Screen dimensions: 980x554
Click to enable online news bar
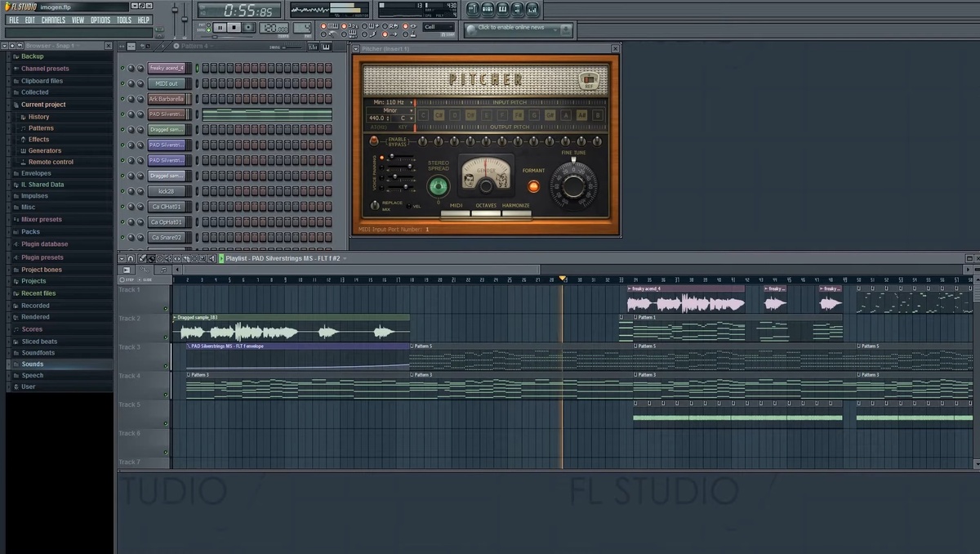coord(519,29)
